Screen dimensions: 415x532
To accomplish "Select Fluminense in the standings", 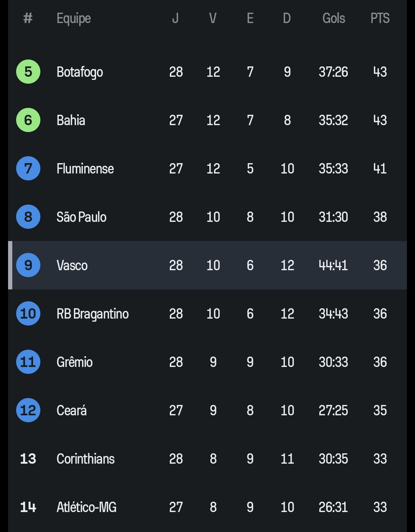I will click(x=85, y=169).
